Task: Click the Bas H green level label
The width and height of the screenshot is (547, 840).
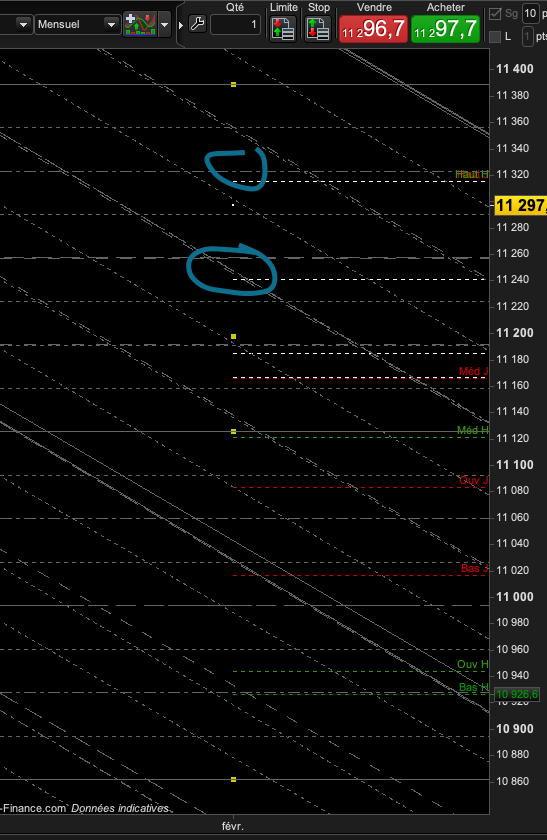Action: 474,687
